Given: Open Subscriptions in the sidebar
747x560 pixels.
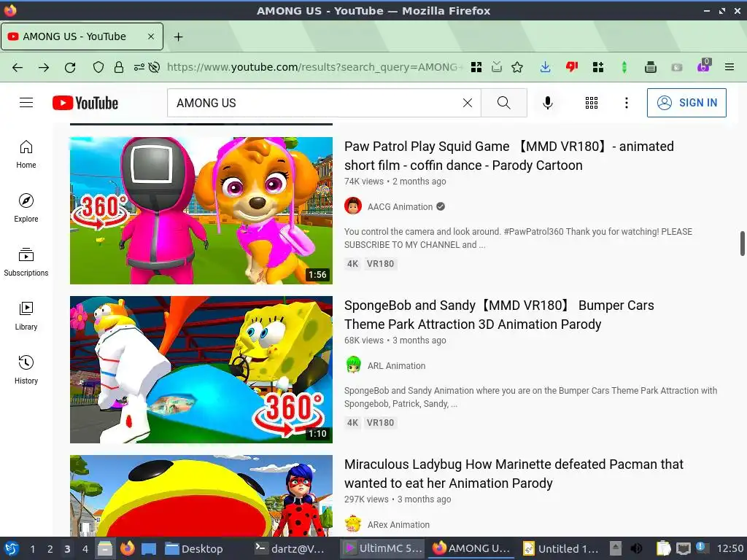Looking at the screenshot, I should coord(26,262).
